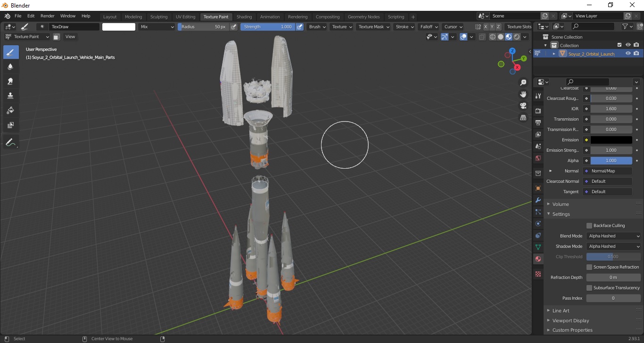Switch to the Sculpting workspace tab
This screenshot has width=644, height=343.
(159, 16)
